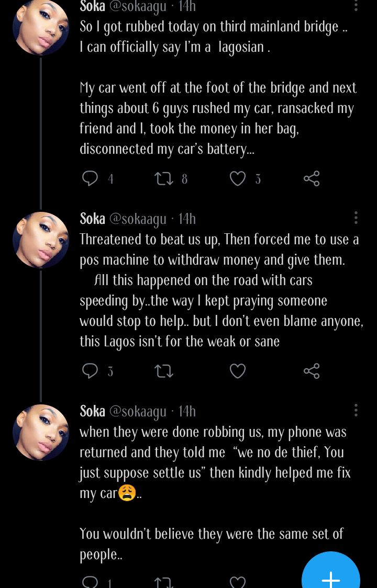This screenshot has width=377, height=588.
Task: Like the bottom tweet about being robbed
Action: pyautogui.click(x=238, y=581)
